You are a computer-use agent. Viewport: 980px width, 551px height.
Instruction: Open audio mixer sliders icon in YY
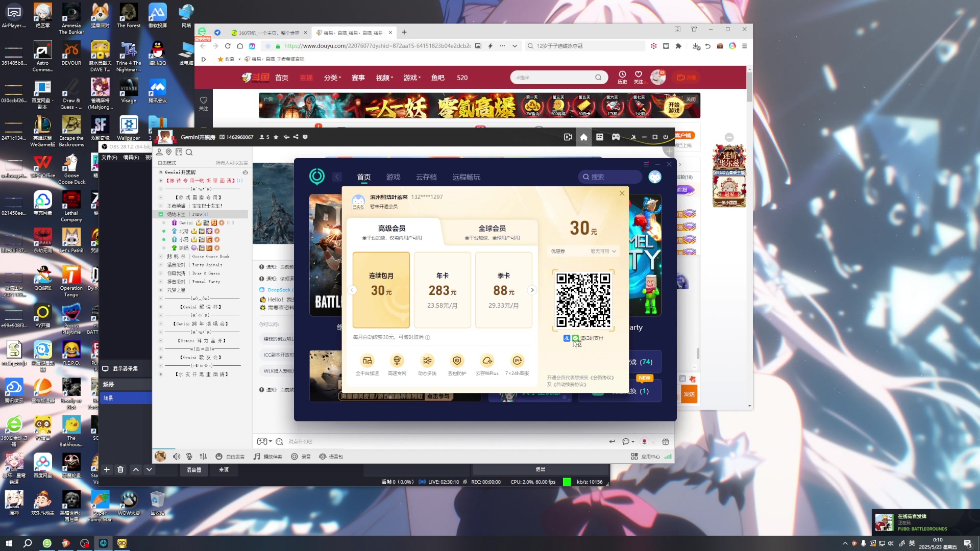[x=203, y=457]
